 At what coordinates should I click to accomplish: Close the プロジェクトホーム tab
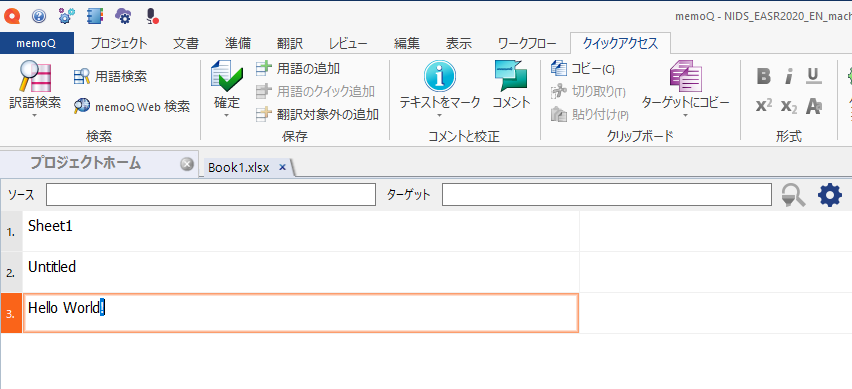187,164
